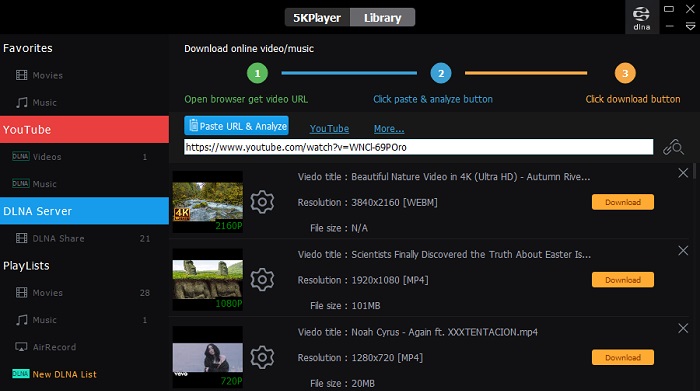Click Paste URL & Analyze button
This screenshot has width=700, height=391.
[236, 126]
